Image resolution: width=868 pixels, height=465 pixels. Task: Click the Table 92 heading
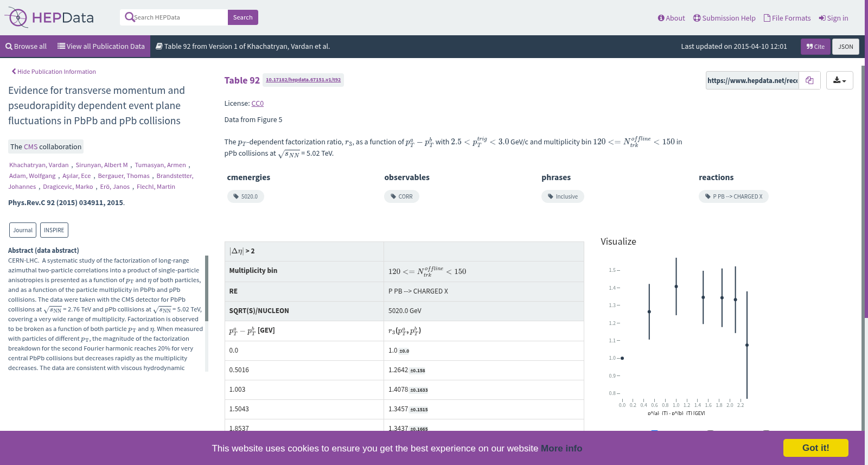242,80
